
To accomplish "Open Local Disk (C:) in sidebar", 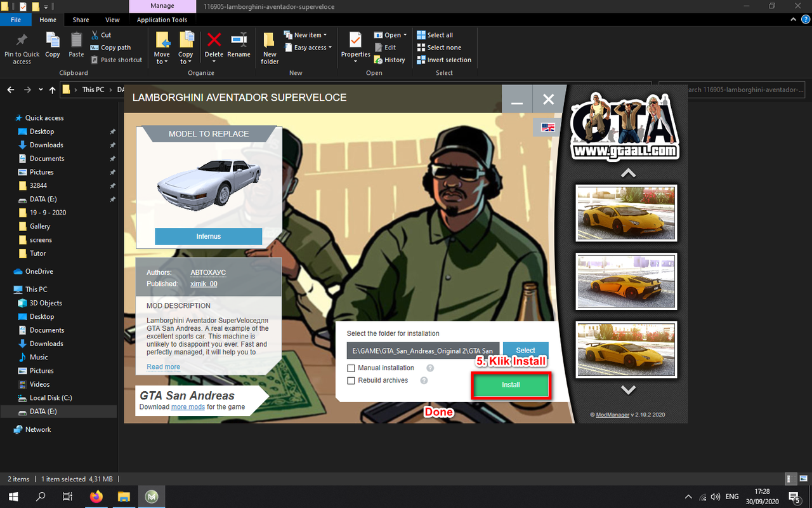I will click(50, 398).
